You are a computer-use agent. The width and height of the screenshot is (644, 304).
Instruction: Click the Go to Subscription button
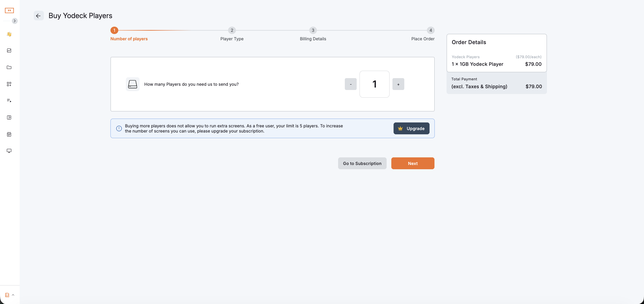[362, 163]
